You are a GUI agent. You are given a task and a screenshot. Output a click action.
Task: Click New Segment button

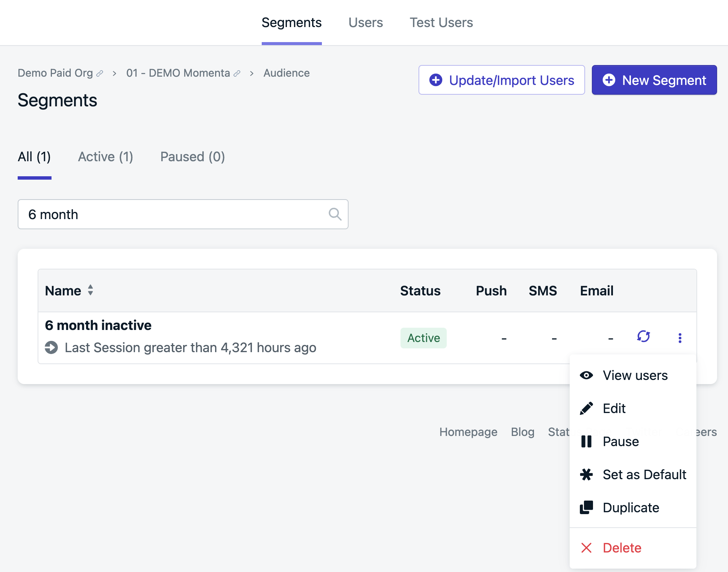(x=654, y=80)
